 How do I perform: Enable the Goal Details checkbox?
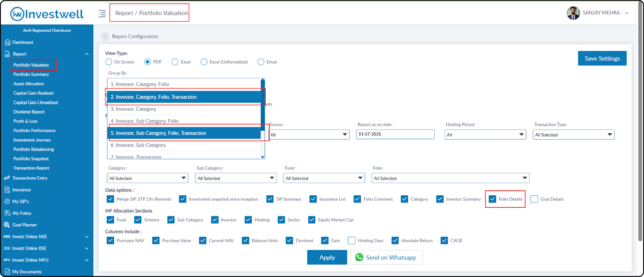pos(534,199)
